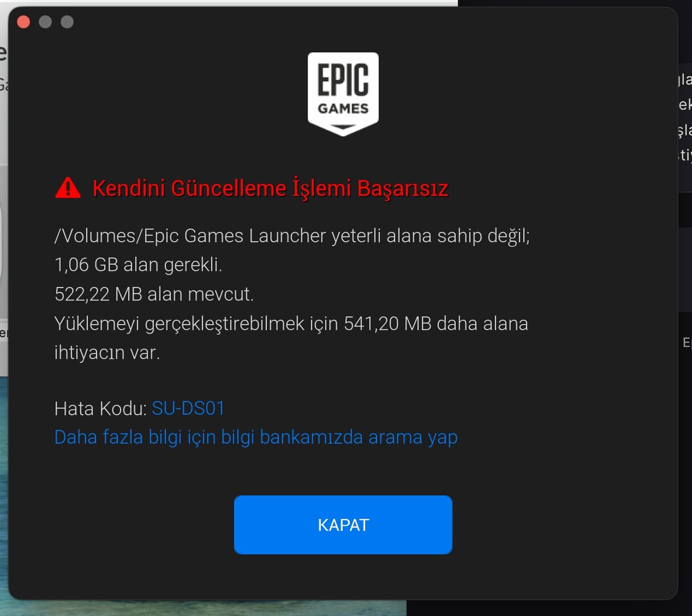The image size is (692, 616).
Task: Click the Kendini Güncelleme İşlemi Başarısız heading
Action: coord(270,188)
